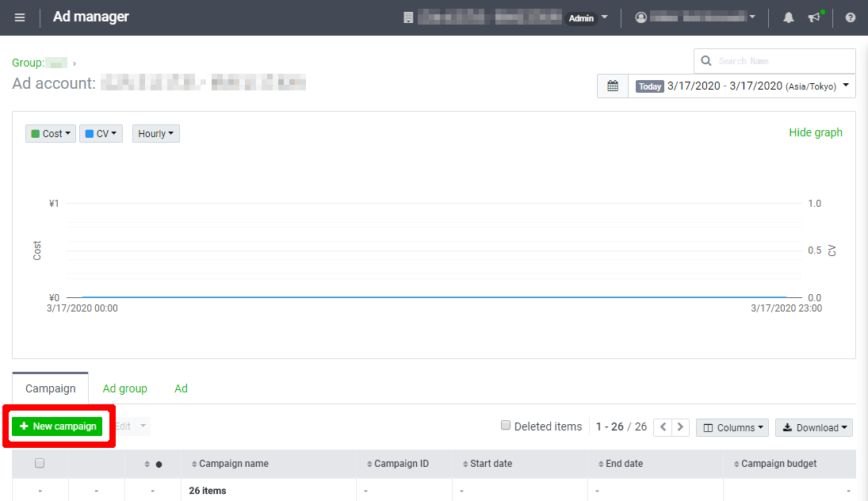Viewport: 868px width, 501px height.
Task: Switch to the Ad group tab
Action: pyautogui.click(x=125, y=388)
